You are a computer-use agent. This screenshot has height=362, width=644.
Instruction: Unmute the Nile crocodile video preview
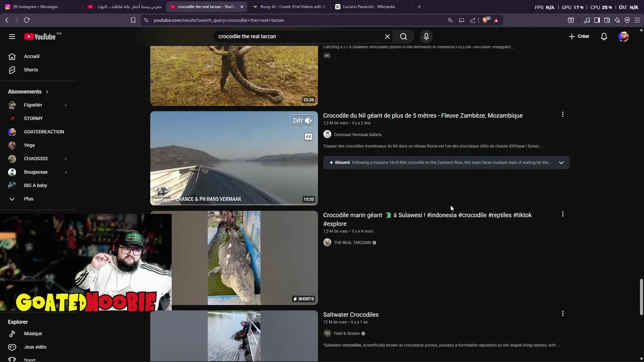(308, 121)
